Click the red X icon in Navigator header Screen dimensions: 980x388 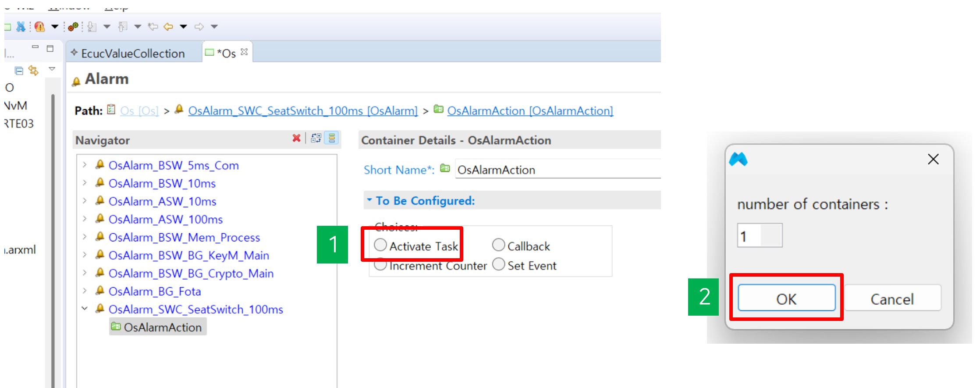tap(296, 139)
